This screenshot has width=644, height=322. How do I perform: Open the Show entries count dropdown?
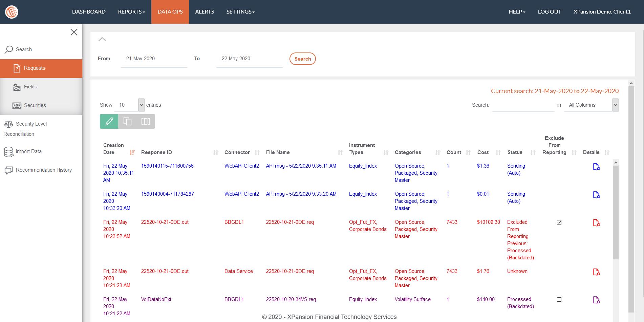(129, 105)
